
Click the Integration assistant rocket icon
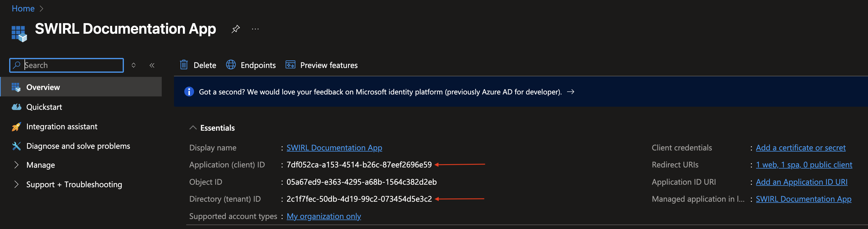pyautogui.click(x=16, y=126)
